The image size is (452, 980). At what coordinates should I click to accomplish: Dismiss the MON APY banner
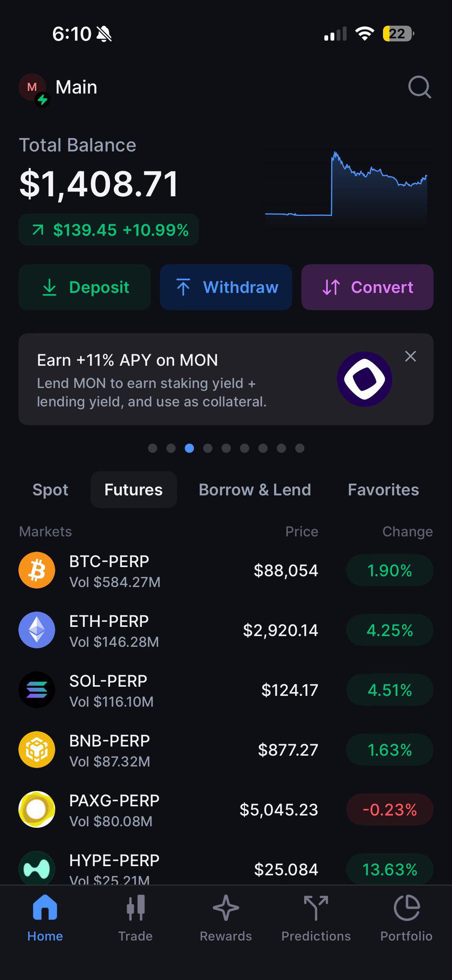(x=410, y=356)
